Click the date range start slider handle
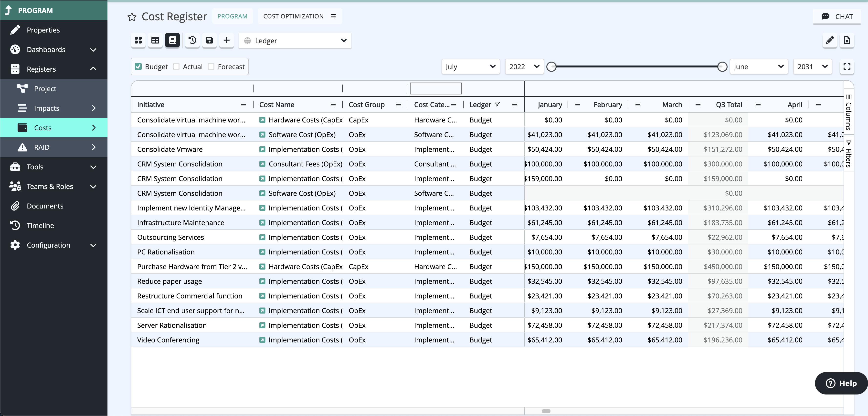The width and height of the screenshot is (868, 416). pyautogui.click(x=551, y=67)
